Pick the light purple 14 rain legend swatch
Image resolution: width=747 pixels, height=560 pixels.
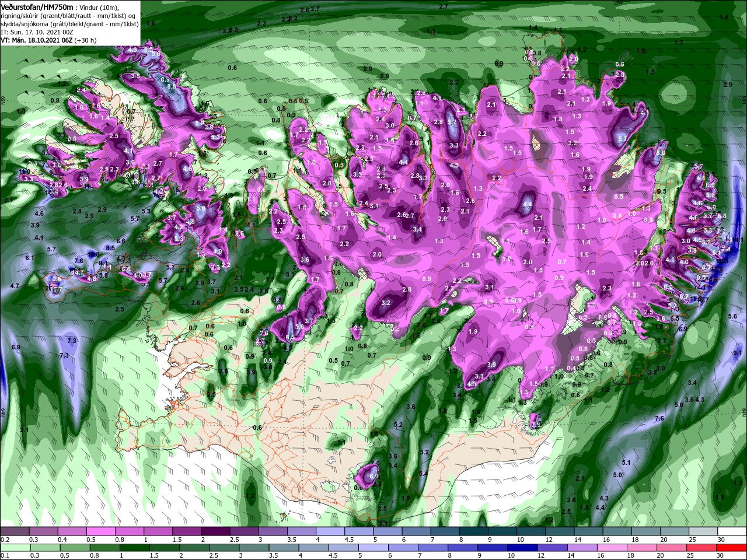[x=582, y=548]
